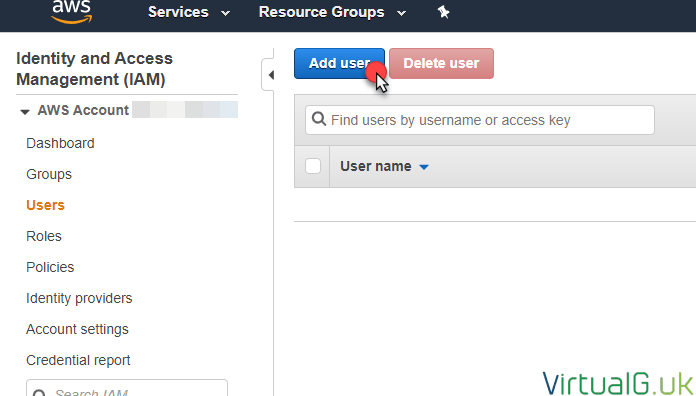Open Roles in the IAM sidebar
Screen dimensions: 696x396
click(44, 236)
